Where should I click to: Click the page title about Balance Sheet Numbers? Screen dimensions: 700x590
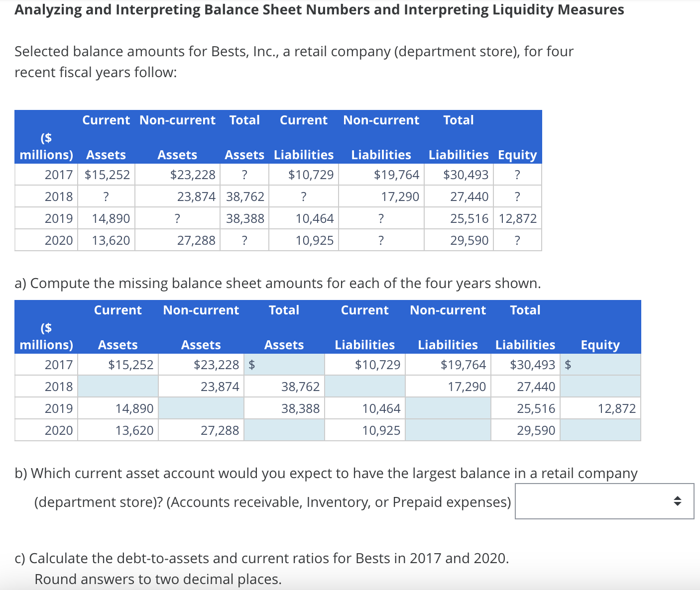(319, 10)
